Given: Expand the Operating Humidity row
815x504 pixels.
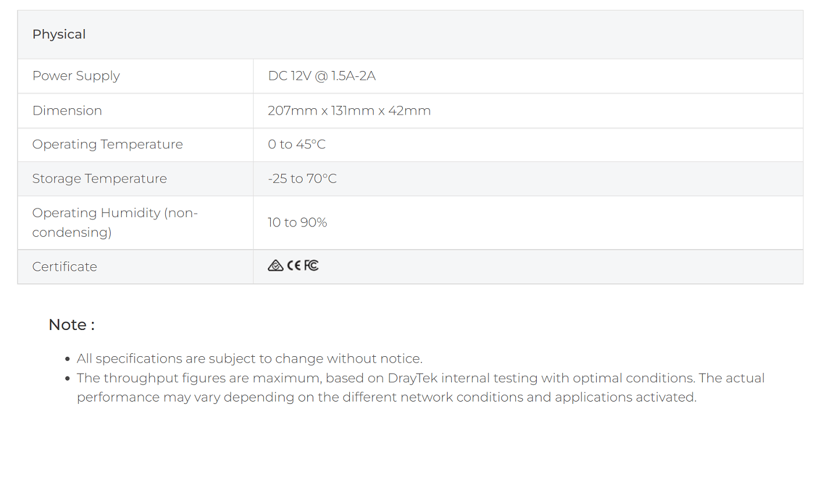Looking at the screenshot, I should (x=115, y=222).
